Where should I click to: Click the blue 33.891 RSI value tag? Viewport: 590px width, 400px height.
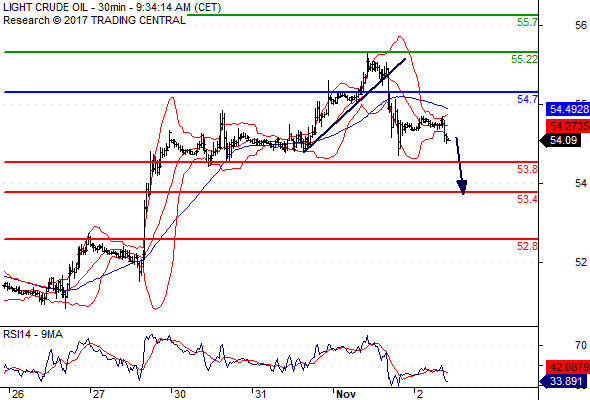point(562,381)
